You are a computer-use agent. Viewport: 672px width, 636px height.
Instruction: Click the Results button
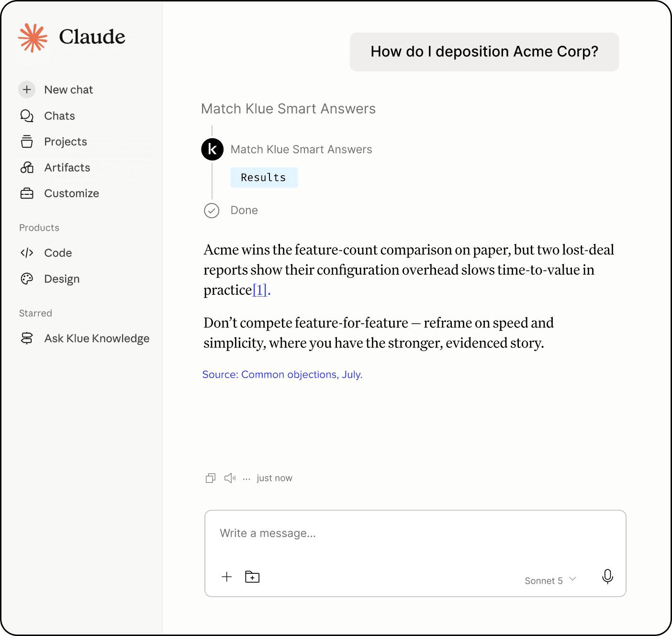click(264, 178)
